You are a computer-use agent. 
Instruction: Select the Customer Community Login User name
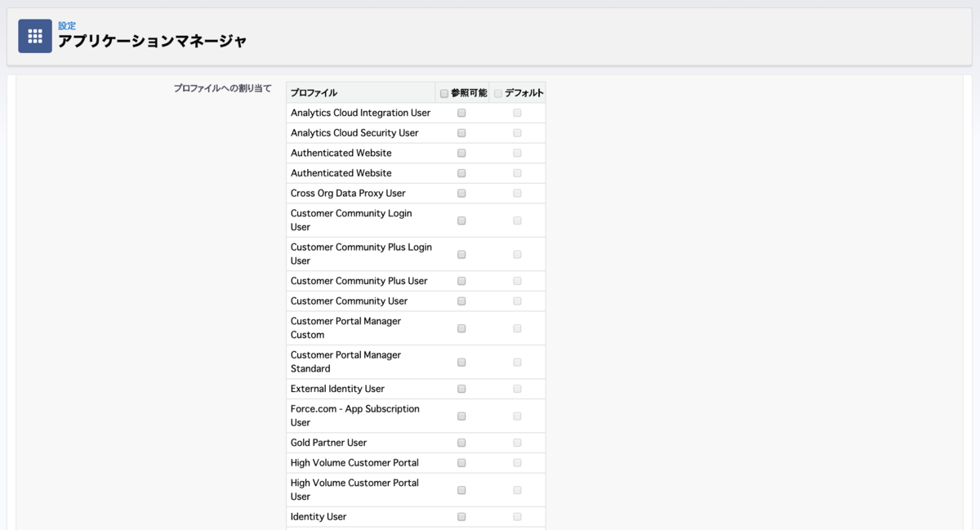pyautogui.click(x=351, y=220)
